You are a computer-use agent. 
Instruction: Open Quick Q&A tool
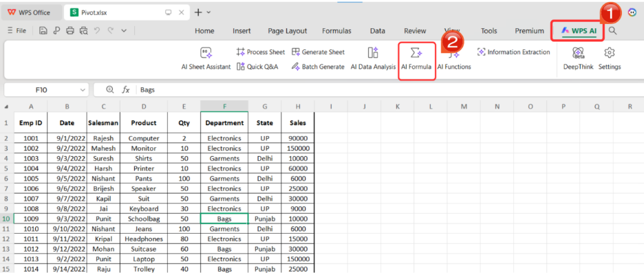click(257, 67)
